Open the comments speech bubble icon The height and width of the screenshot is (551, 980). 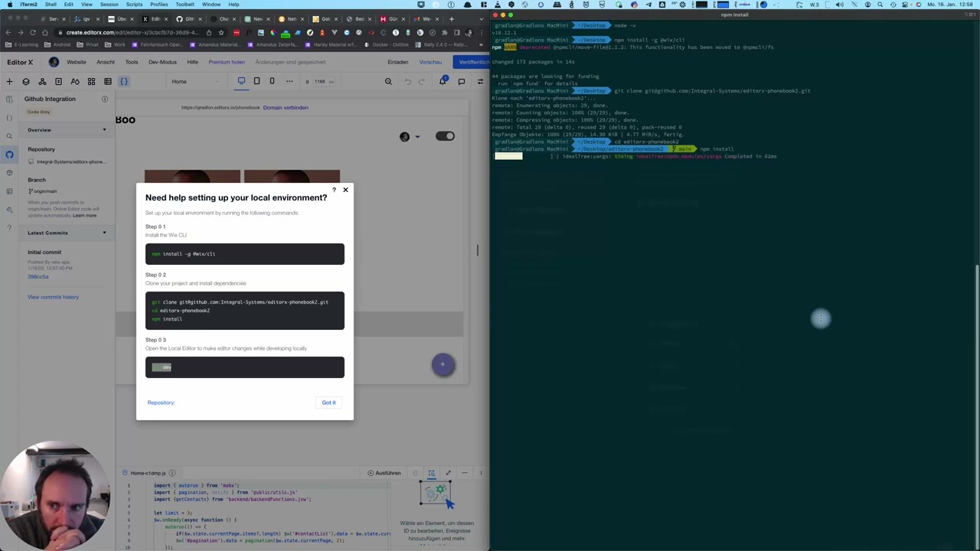point(462,81)
